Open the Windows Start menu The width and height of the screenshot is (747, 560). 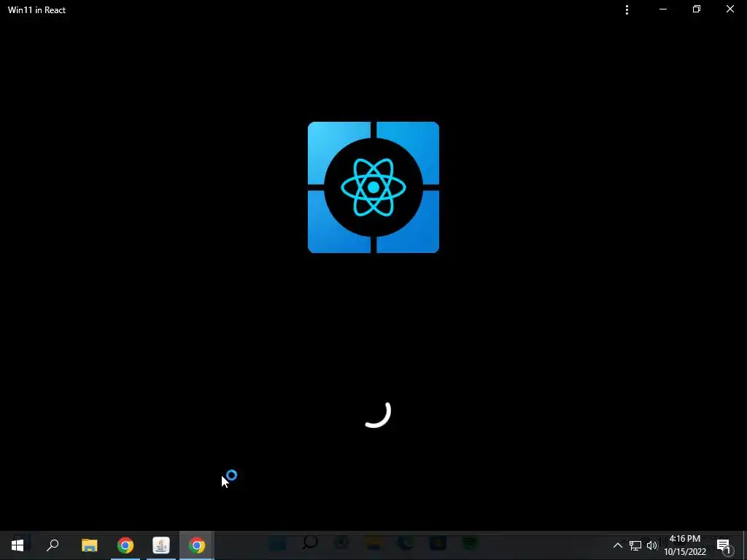[x=18, y=545]
